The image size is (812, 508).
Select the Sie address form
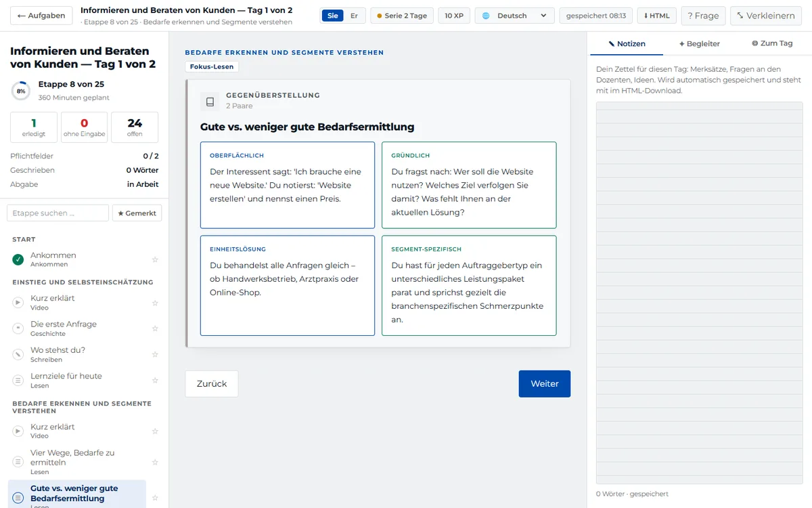pyautogui.click(x=332, y=16)
